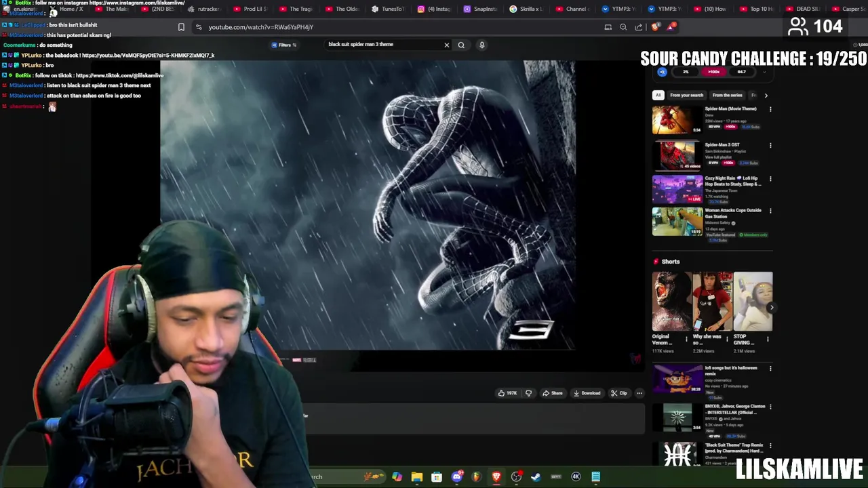This screenshot has width=868, height=488.
Task: Switch to the TunesToT browser tab
Action: click(388, 9)
